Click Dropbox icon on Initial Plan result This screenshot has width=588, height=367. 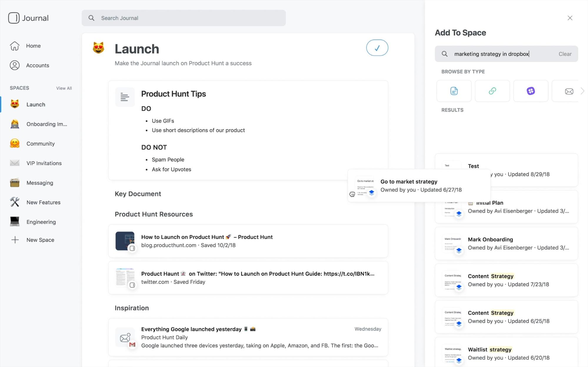tap(459, 214)
